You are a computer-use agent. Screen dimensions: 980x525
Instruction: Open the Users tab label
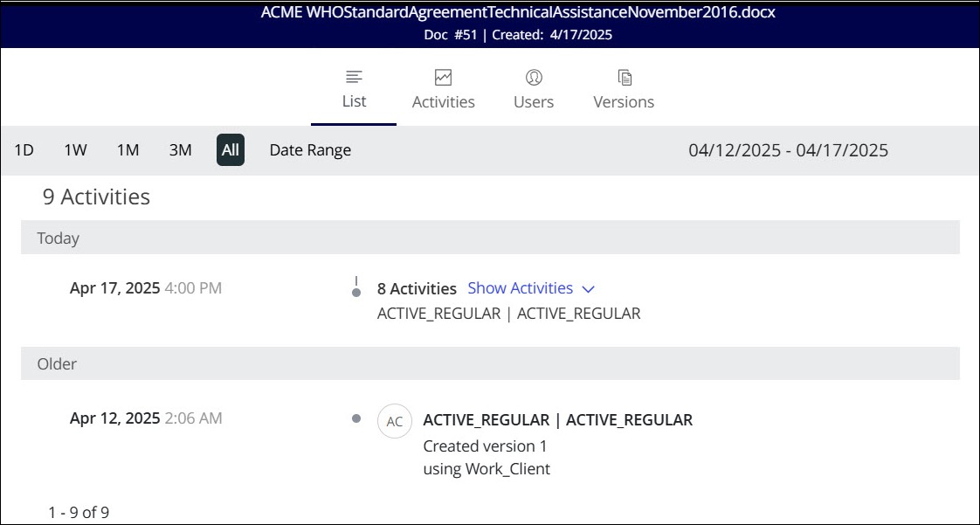coord(534,102)
